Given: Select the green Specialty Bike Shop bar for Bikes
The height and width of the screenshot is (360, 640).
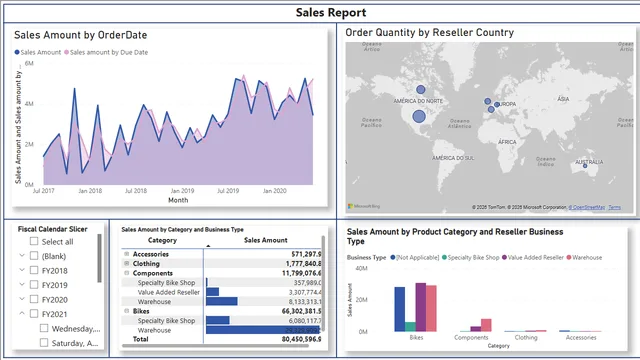Looking at the screenshot, I should [x=411, y=327].
